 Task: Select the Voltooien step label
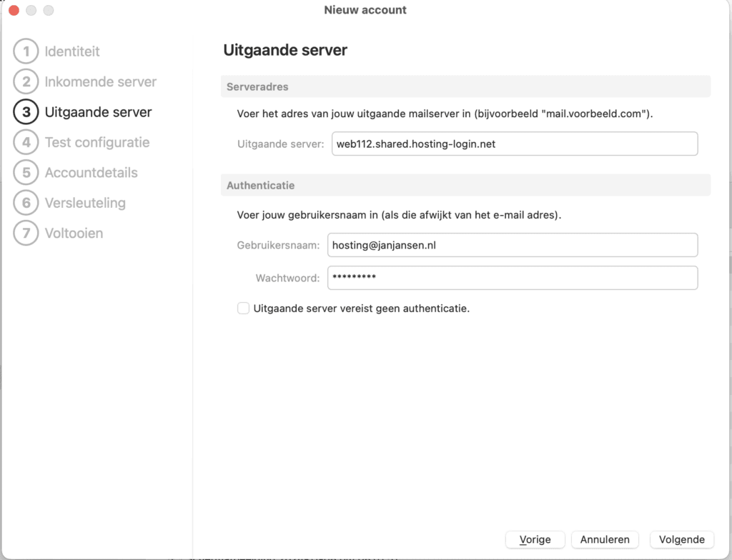click(74, 233)
